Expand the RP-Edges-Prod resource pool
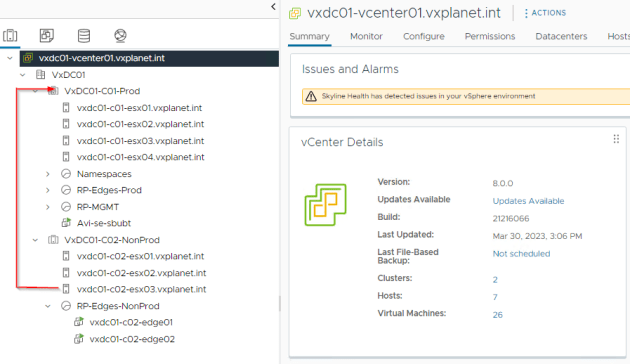This screenshot has width=630, height=364. pyautogui.click(x=48, y=190)
